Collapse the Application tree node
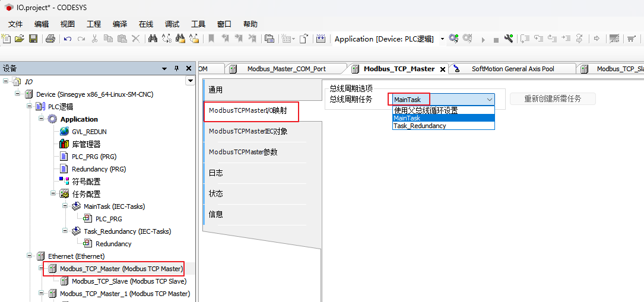This screenshot has width=644, height=302. tap(42, 119)
